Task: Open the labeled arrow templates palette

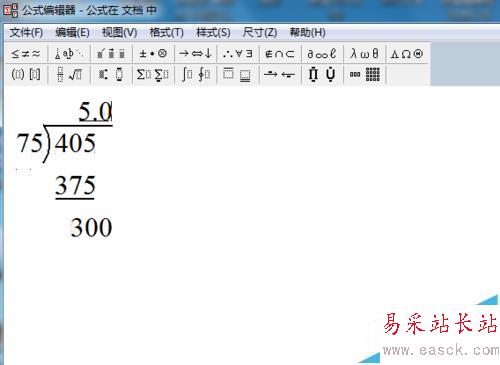Action: pyautogui.click(x=280, y=74)
